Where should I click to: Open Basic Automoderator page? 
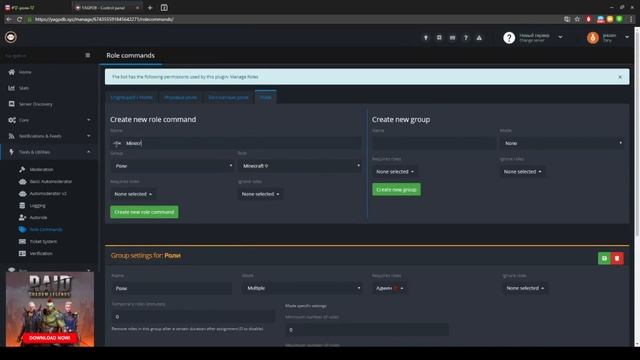coord(51,181)
